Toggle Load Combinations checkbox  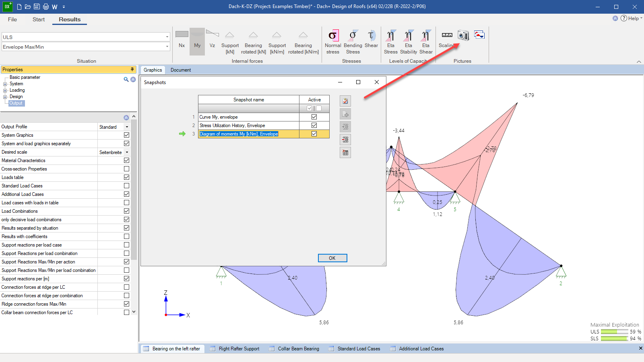click(127, 211)
